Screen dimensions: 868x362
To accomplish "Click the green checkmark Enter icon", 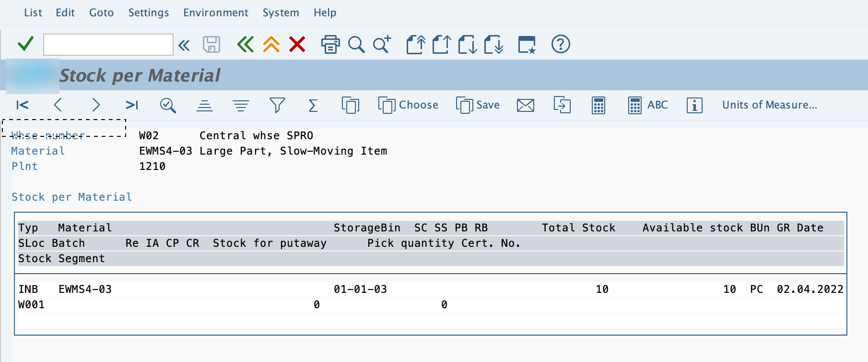I will 25,44.
